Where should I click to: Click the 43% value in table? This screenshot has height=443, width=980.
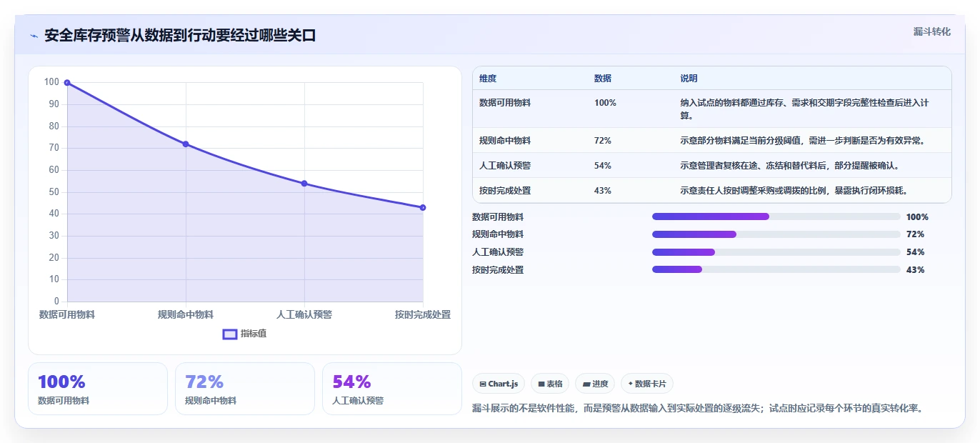603,191
